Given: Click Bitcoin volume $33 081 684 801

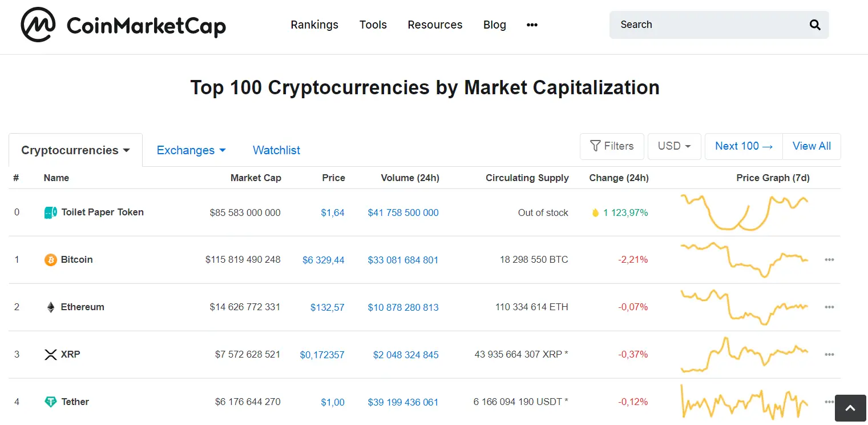Looking at the screenshot, I should tap(403, 260).
